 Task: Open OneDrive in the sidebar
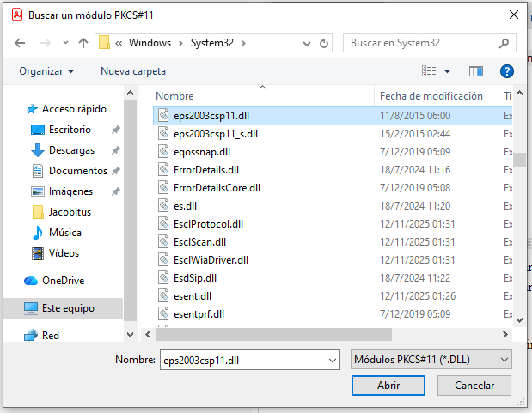pyautogui.click(x=62, y=281)
